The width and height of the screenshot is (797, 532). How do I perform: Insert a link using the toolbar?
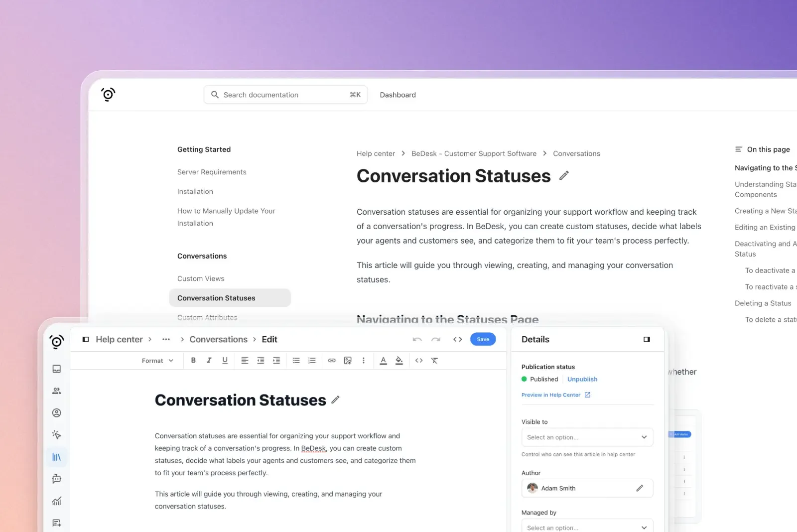click(x=332, y=361)
